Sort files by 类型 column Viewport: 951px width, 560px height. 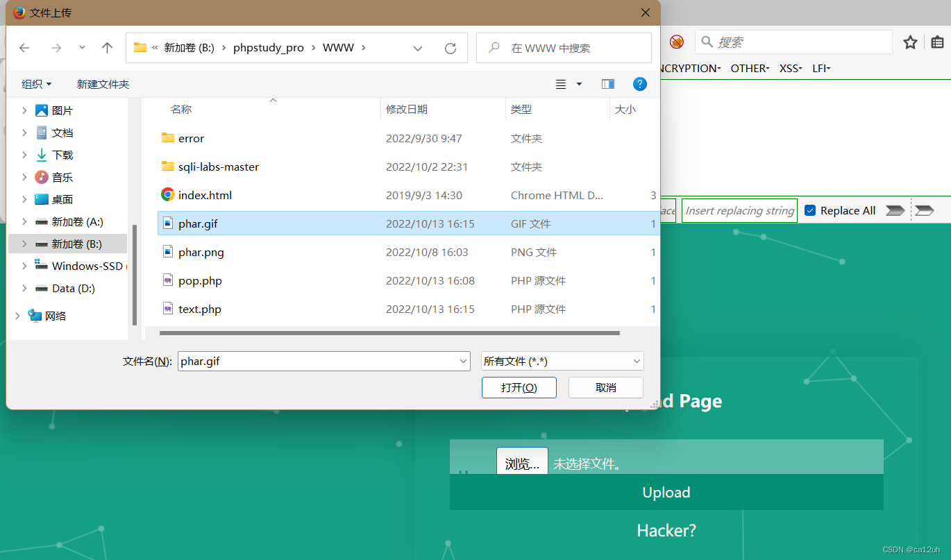tap(521, 109)
